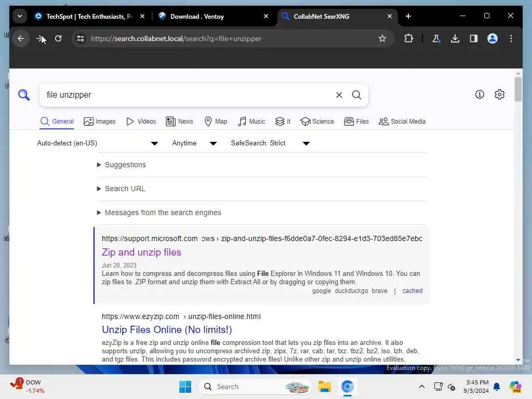Screen dimensions: 532x399
Task: Open the notifications bell icon
Action: click(497, 387)
